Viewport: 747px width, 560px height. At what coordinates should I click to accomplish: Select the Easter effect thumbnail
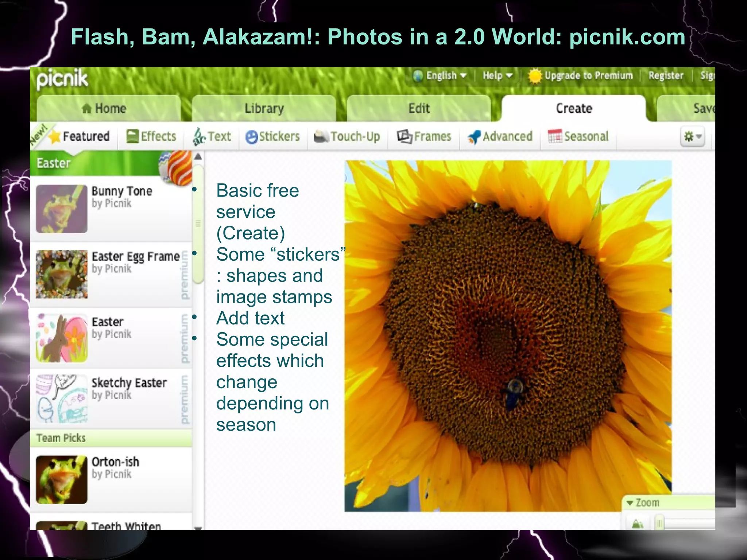pos(62,338)
